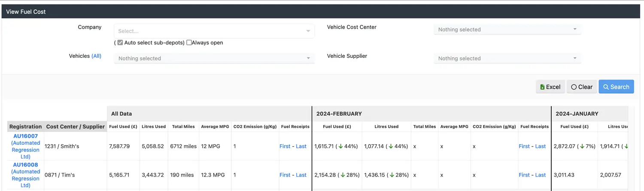Open Last fuel receipt for AU16008 in February
The width and height of the screenshot is (644, 191).
click(540, 175)
